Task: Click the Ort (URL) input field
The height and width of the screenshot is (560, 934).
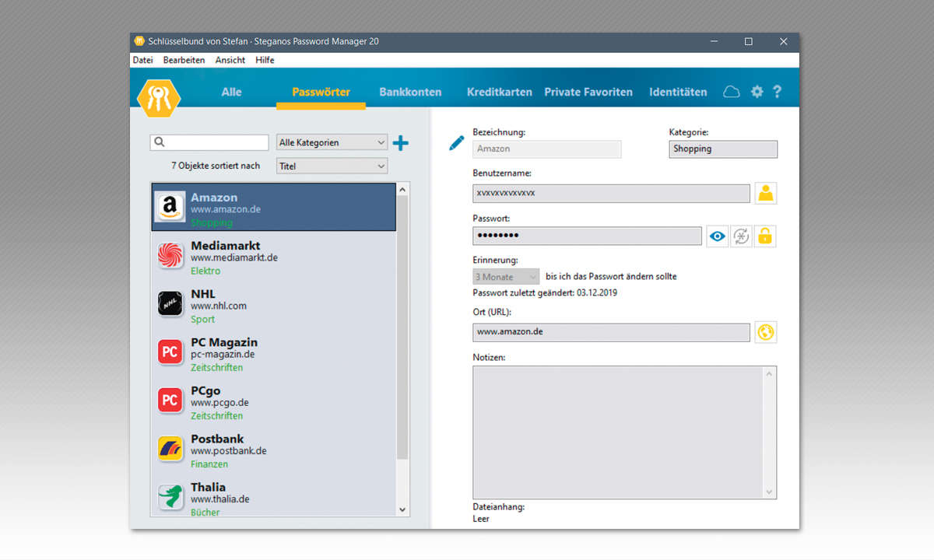Action: tap(611, 332)
